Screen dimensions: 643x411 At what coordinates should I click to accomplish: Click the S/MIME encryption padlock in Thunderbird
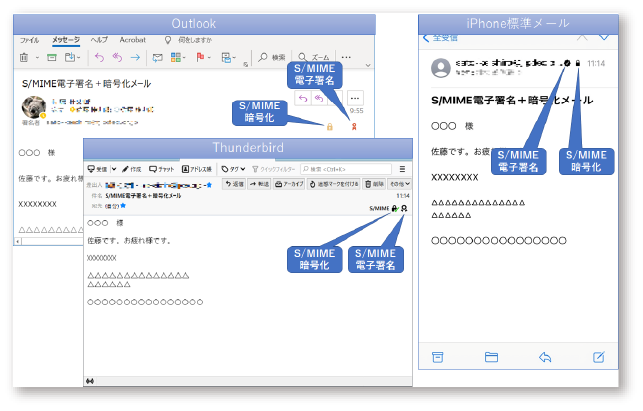(394, 208)
